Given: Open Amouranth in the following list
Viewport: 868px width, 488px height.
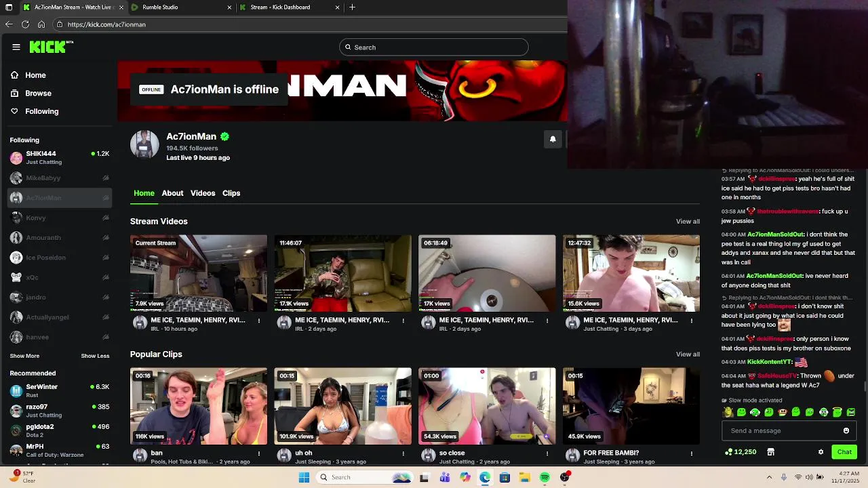Looking at the screenshot, I should tap(60, 237).
